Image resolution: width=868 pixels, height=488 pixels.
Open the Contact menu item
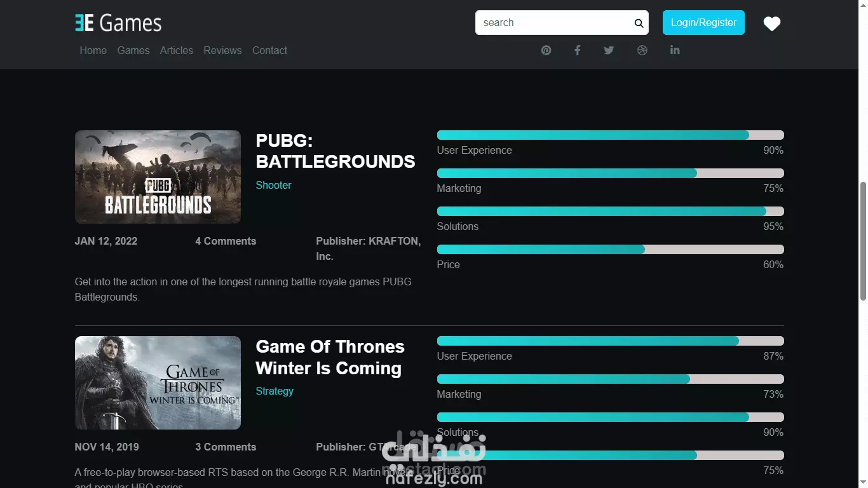pyautogui.click(x=270, y=50)
